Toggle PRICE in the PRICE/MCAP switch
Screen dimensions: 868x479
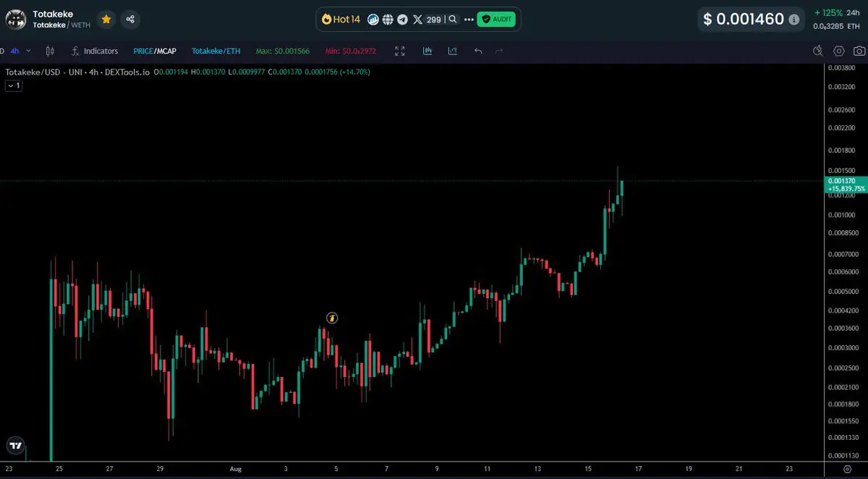(x=143, y=51)
